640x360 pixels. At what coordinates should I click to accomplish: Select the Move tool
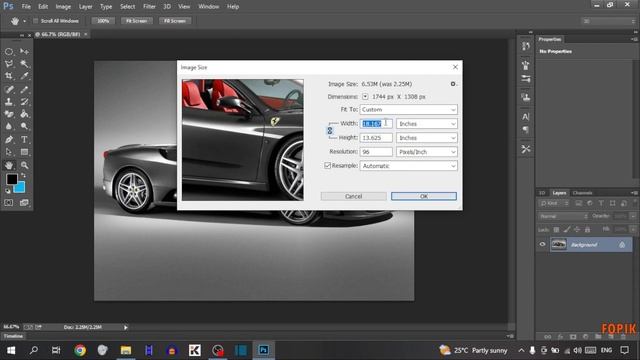[24, 51]
